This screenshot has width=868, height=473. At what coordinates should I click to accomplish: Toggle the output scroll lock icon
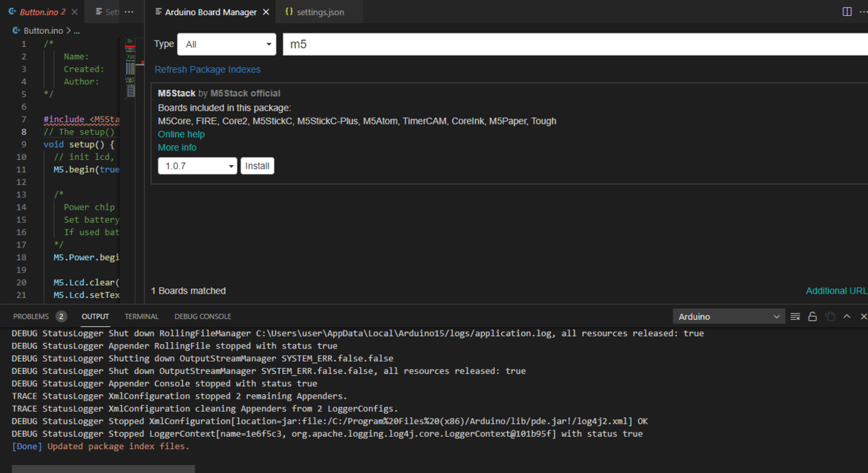[812, 317]
